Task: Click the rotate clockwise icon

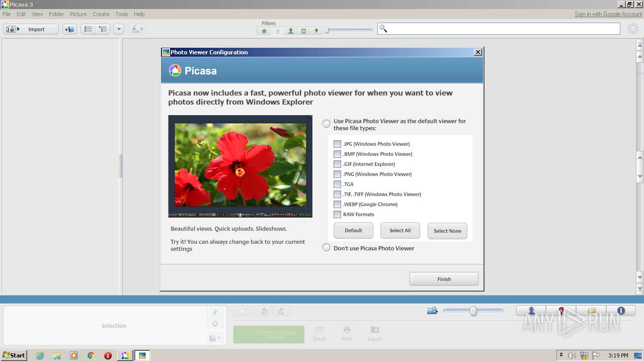Action: [x=281, y=311]
